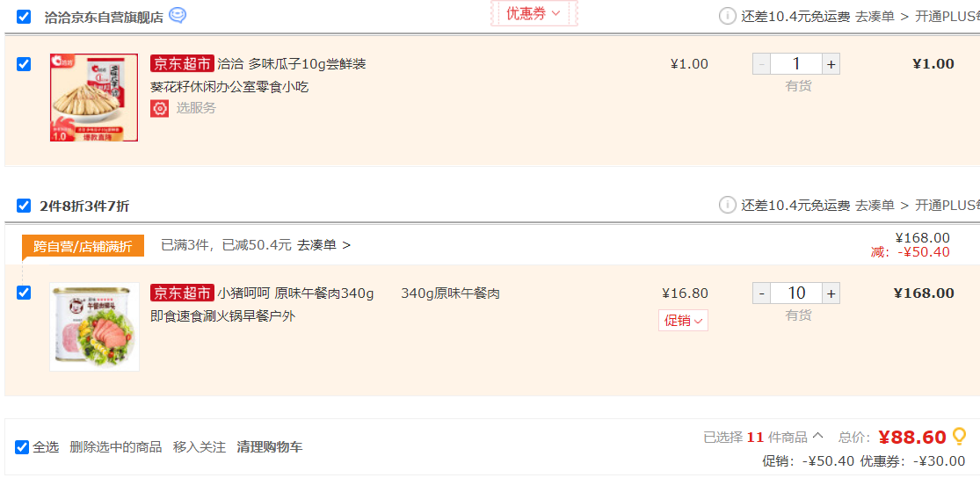Click 移入关注 link
The image size is (980, 478).
(200, 447)
